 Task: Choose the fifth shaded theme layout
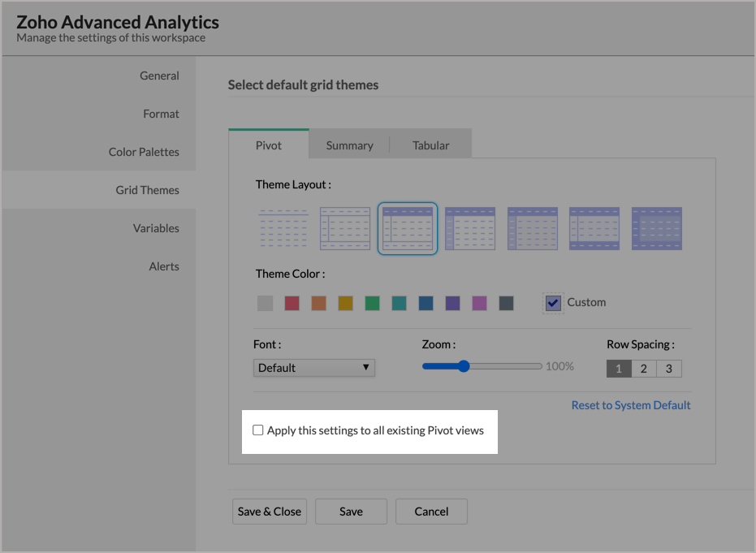533,228
